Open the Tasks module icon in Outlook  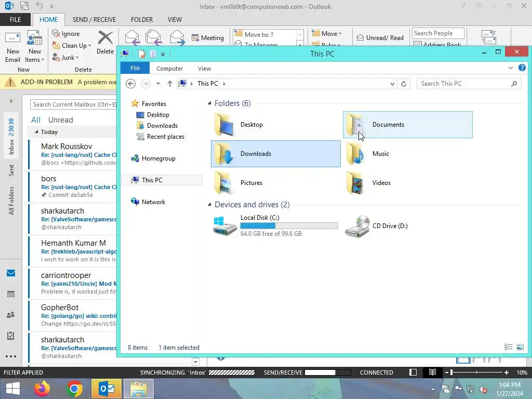[11, 336]
